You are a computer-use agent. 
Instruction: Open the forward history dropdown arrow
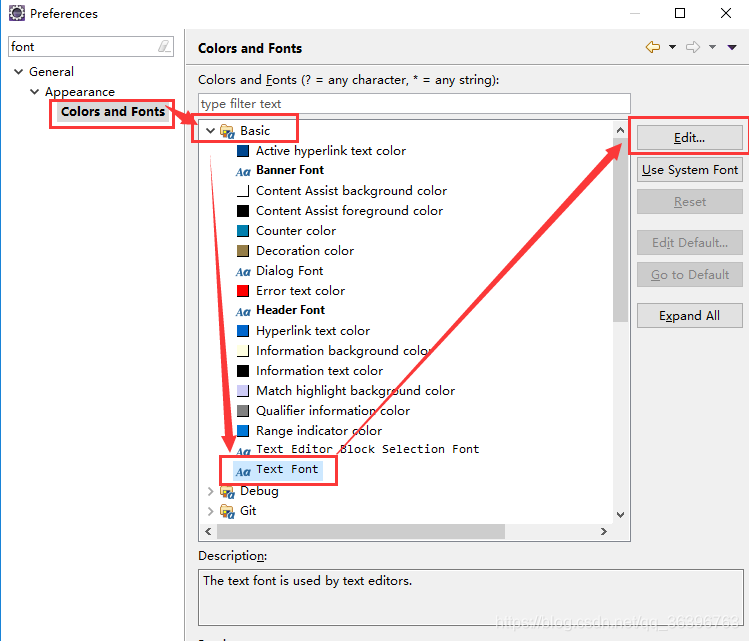pos(712,47)
